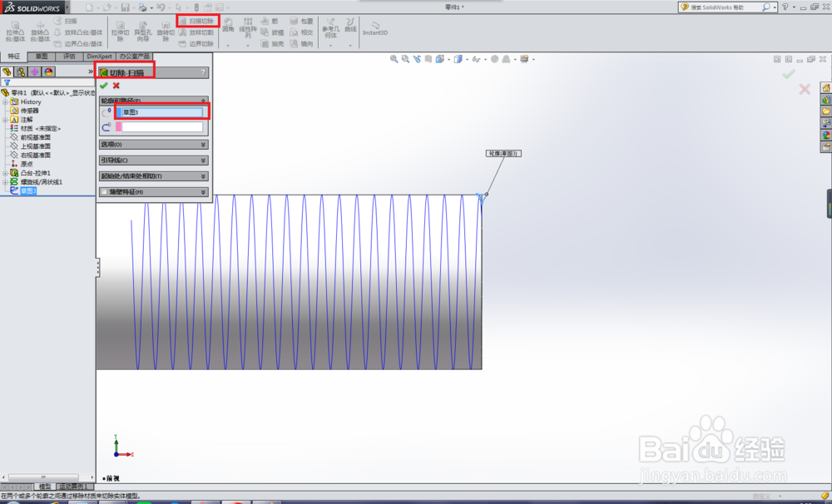
Task: Click the undo icon in the top toolbar
Action: point(161,7)
